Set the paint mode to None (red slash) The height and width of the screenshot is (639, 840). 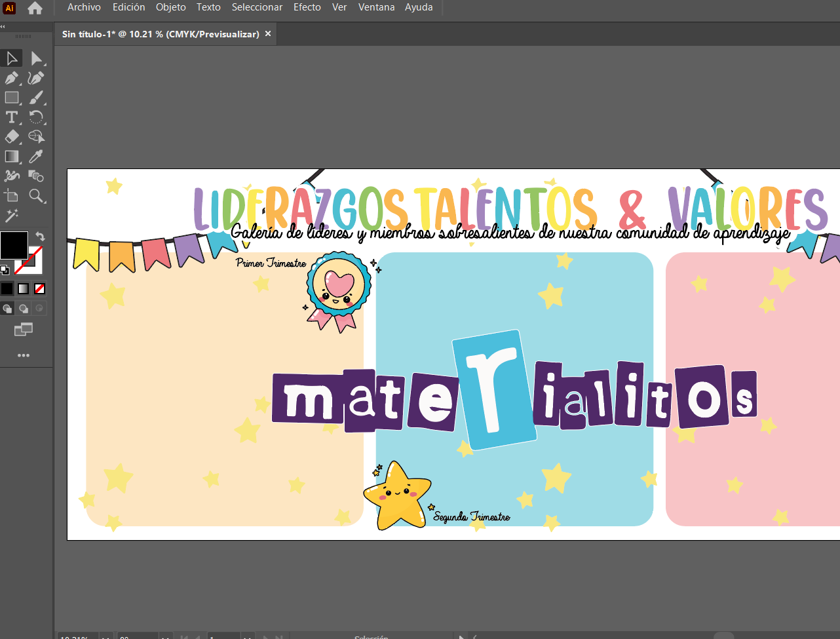coord(40,288)
